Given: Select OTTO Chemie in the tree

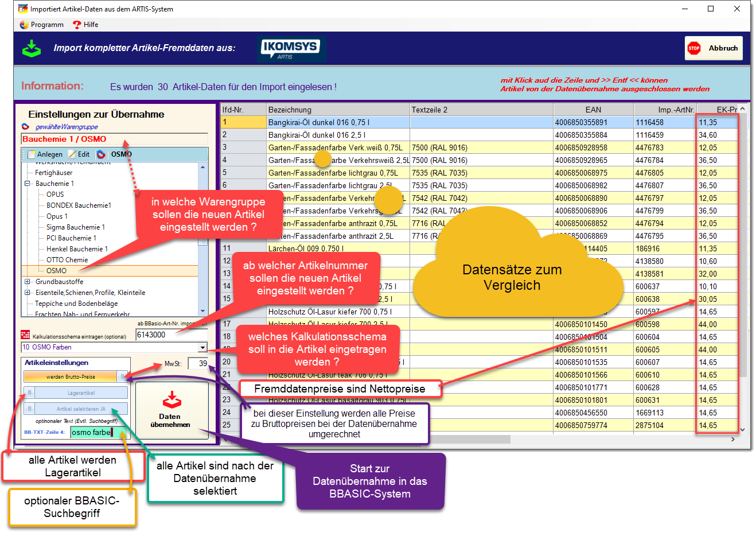Looking at the screenshot, I should [67, 260].
